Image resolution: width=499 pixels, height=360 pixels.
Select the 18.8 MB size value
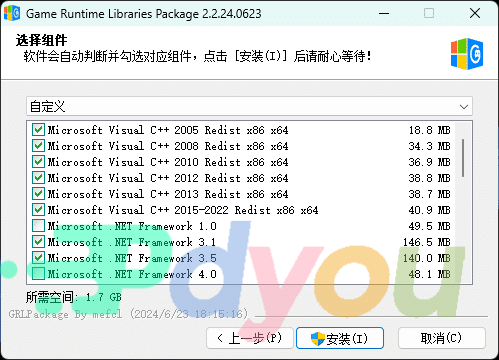point(430,130)
